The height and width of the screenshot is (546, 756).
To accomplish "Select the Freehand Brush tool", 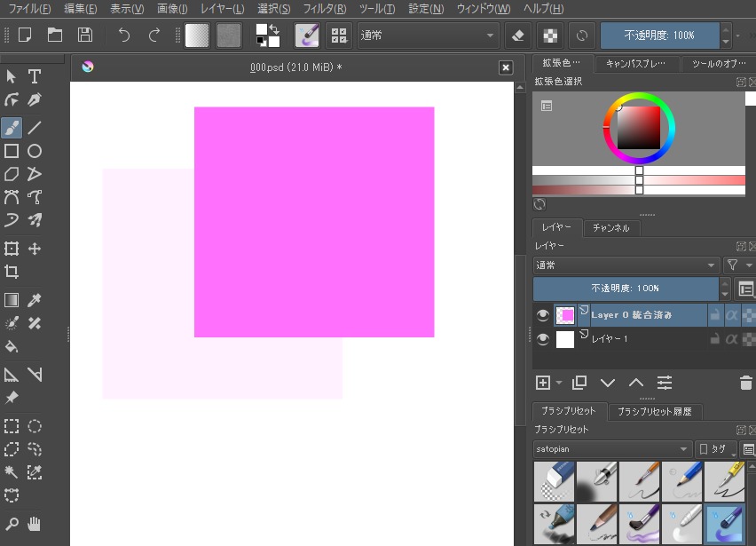I will click(x=12, y=128).
